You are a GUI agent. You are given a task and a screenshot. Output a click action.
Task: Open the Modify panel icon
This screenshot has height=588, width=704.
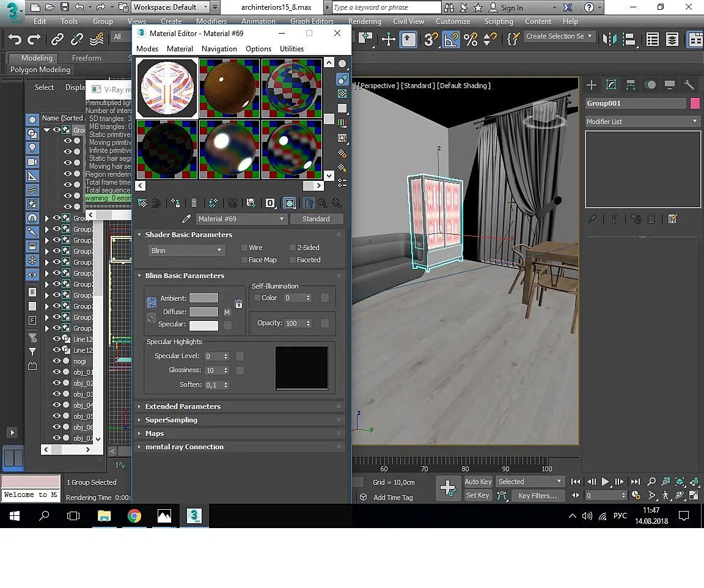pyautogui.click(x=611, y=84)
